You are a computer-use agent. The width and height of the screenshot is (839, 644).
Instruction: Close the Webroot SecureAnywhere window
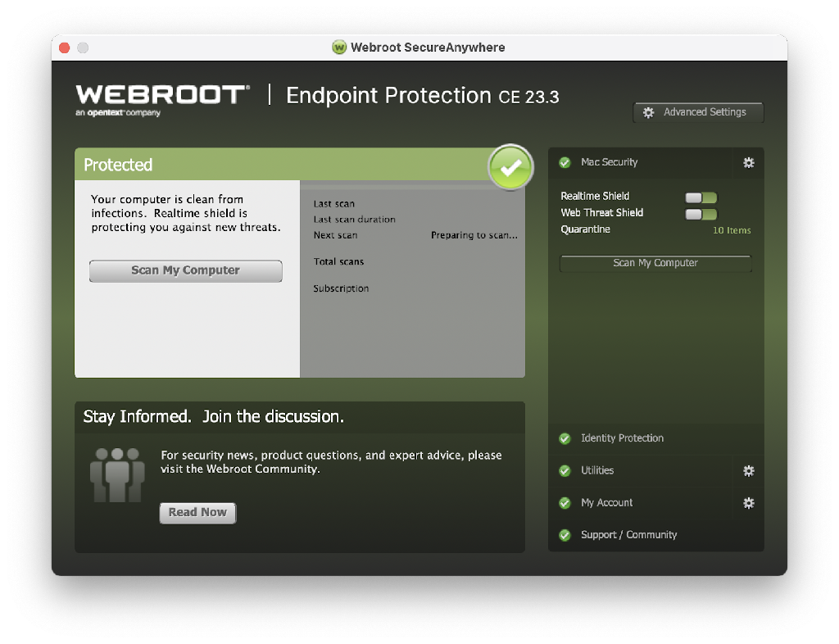[65, 48]
